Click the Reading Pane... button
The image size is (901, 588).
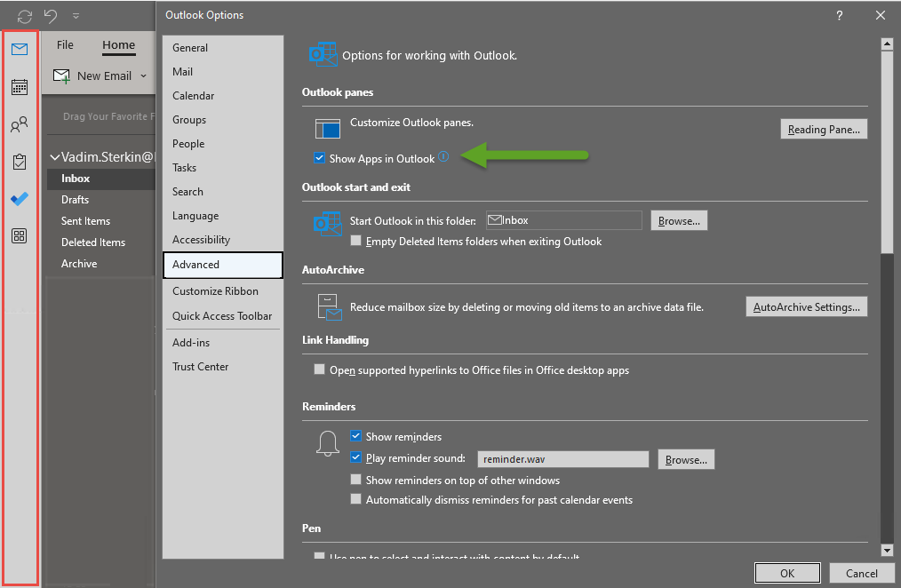[824, 129]
